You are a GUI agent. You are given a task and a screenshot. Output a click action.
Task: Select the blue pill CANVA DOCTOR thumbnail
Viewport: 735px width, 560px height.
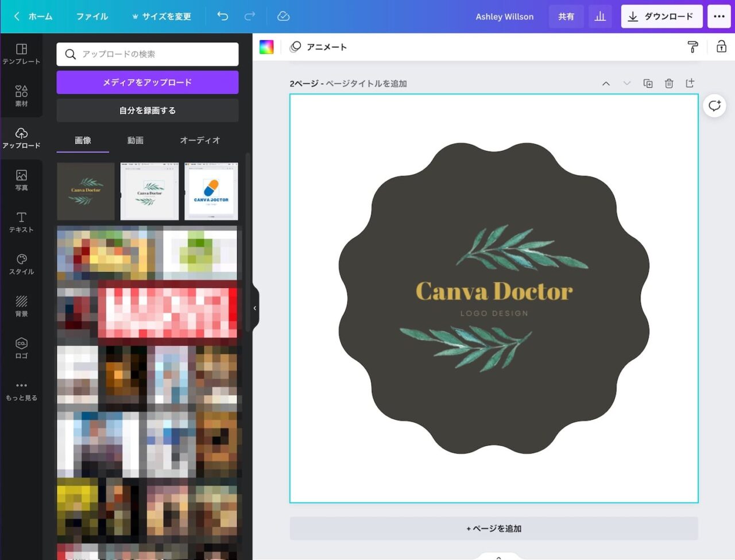211,191
